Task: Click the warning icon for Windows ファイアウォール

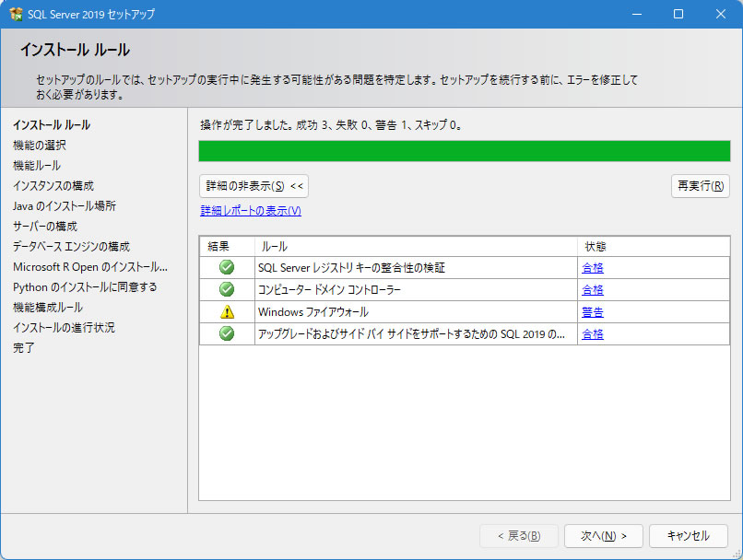Action: 227,312
